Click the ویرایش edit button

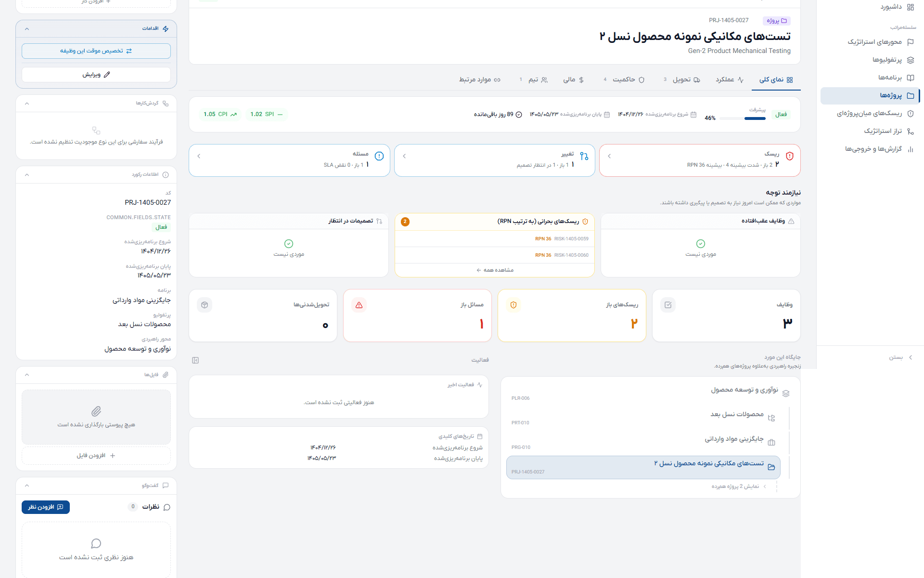pos(96,75)
